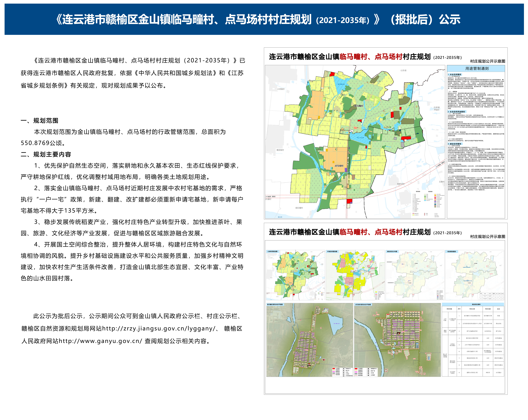Click the 项目位置 table column header
528x420 pixels.
(488, 309)
